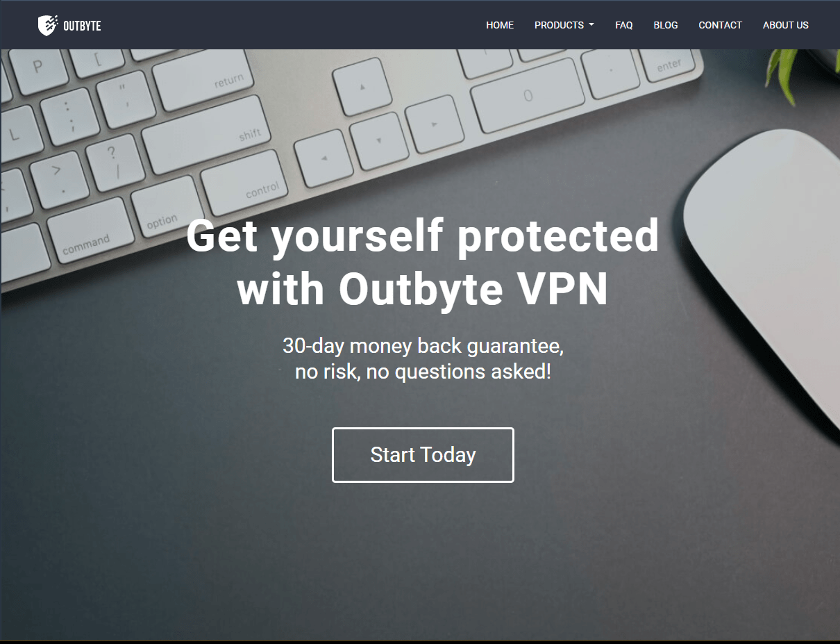The image size is (840, 644).
Task: Go to the HOME page
Action: click(x=500, y=25)
